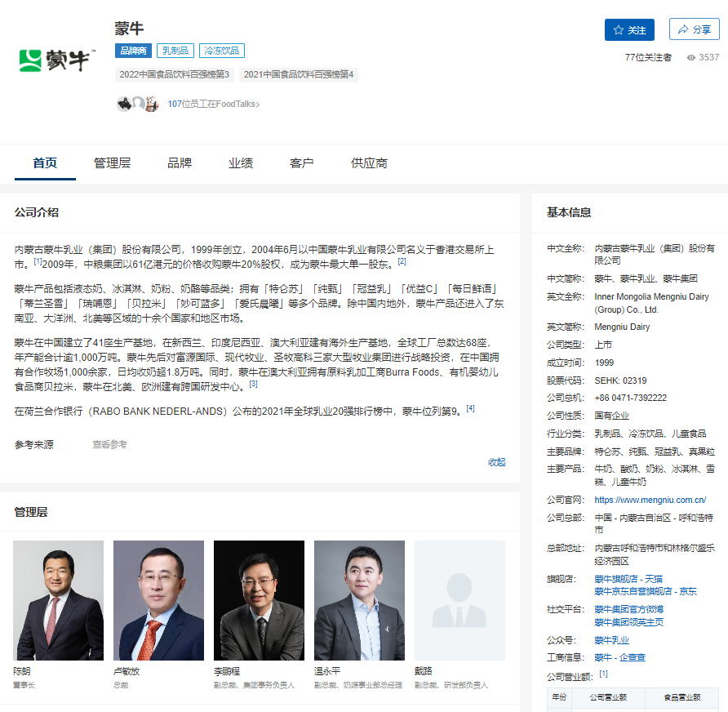Click the 公司介绍 section heading
Viewport: 728px width, 712px height.
[36, 212]
